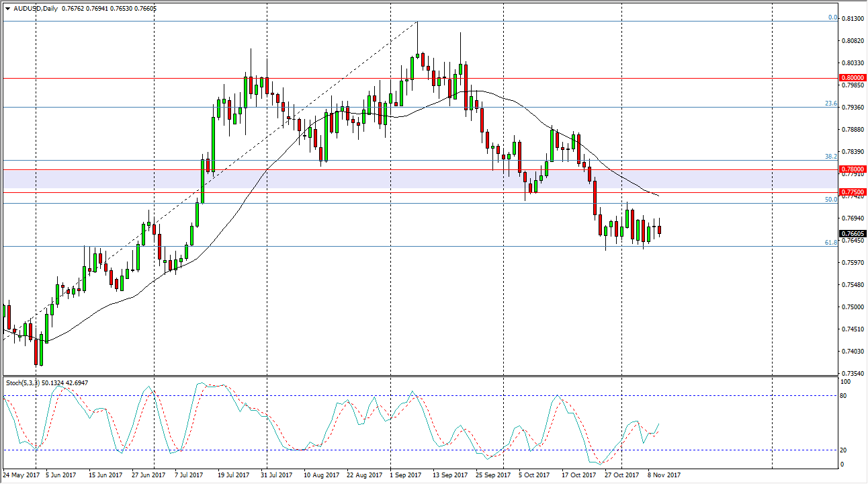Click the 24 May 2017 date axis label
The width and height of the screenshot is (868, 484).
[x=22, y=475]
